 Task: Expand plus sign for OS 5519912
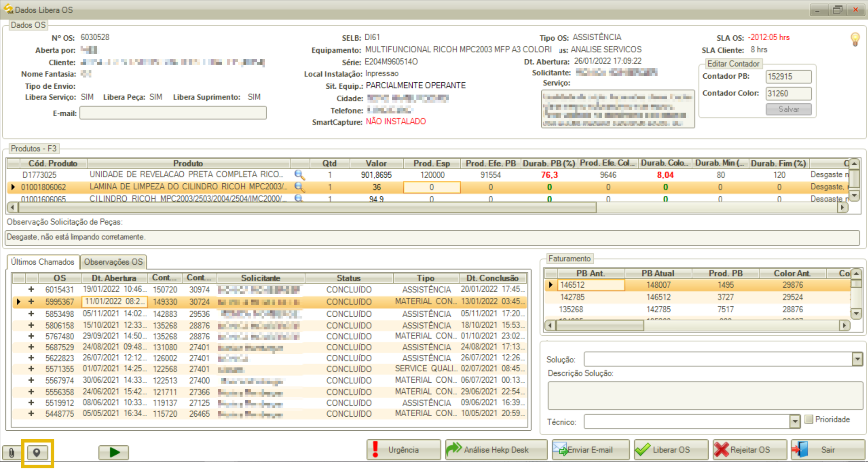tap(31, 403)
